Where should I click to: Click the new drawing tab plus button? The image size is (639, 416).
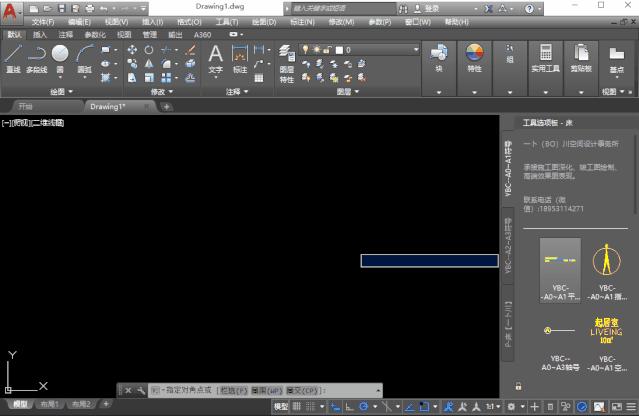(166, 106)
